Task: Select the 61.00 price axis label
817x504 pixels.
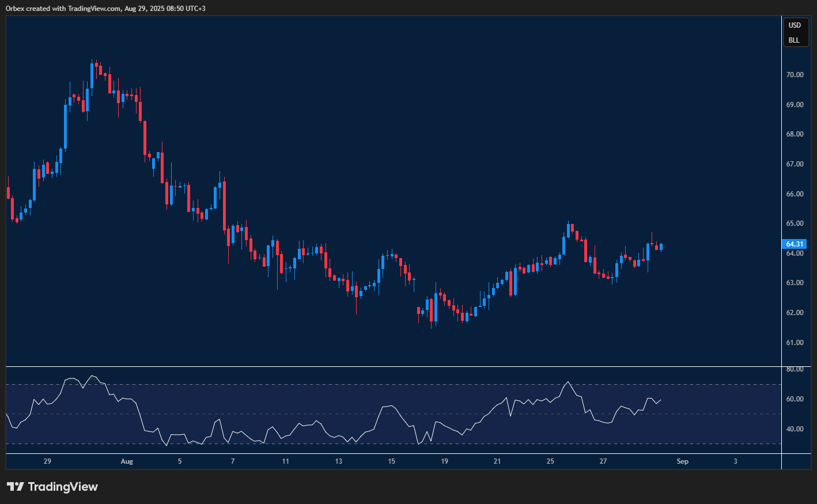Action: coord(795,343)
